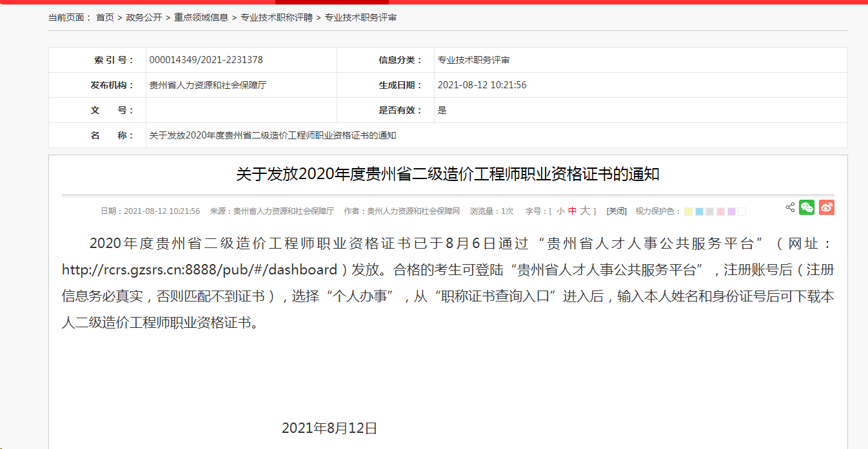Open 政务公开 breadcrumb link
The image size is (868, 449).
click(x=144, y=17)
